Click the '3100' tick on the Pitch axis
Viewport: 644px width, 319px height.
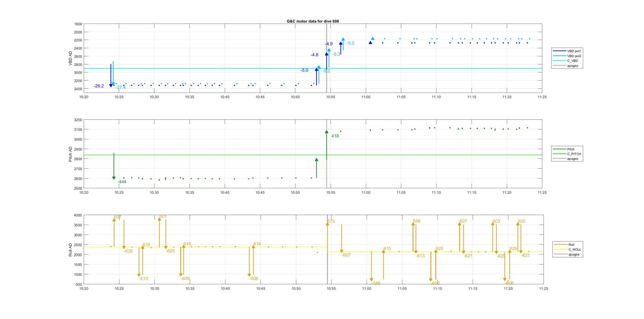(78, 130)
